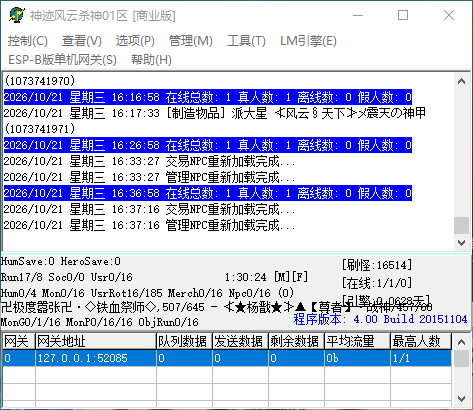This screenshot has height=410, width=473.
Task: Select the 16:26:58 在线总数 log line
Action: tap(208, 145)
